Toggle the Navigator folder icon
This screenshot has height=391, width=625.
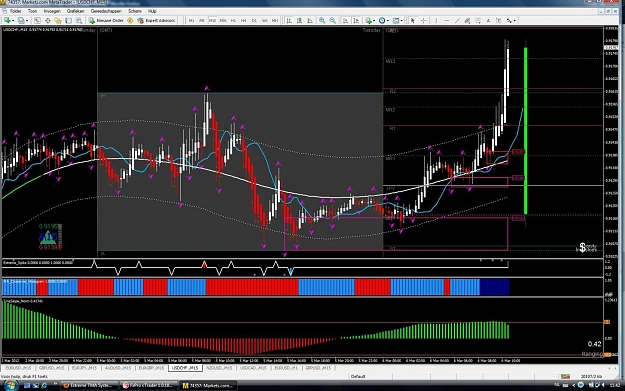click(58, 20)
